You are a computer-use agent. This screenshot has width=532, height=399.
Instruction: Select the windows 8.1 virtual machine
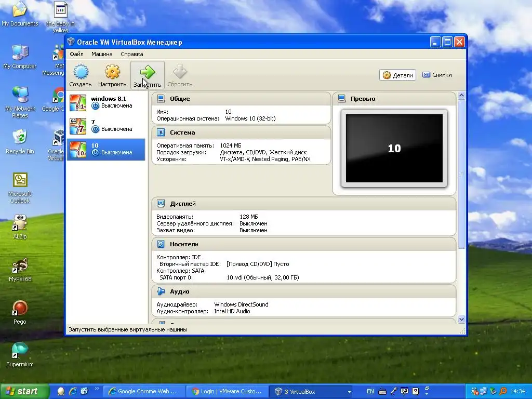pyautogui.click(x=106, y=102)
